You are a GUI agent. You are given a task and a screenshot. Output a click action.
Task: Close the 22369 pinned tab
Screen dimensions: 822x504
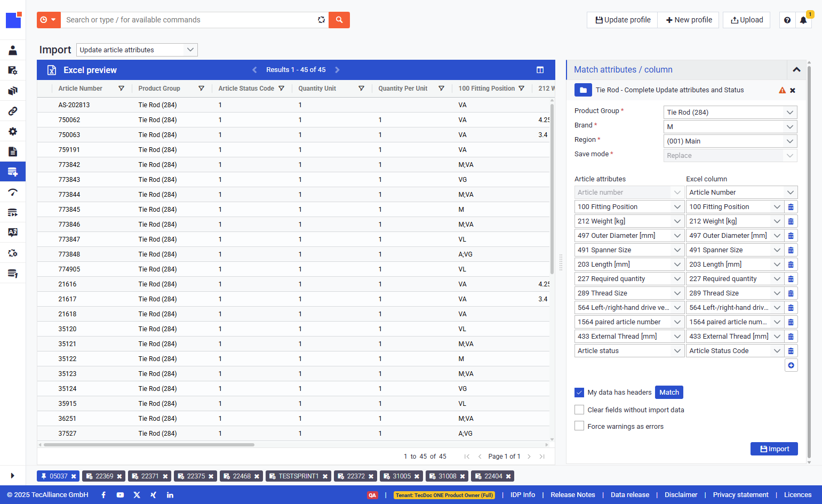119,476
